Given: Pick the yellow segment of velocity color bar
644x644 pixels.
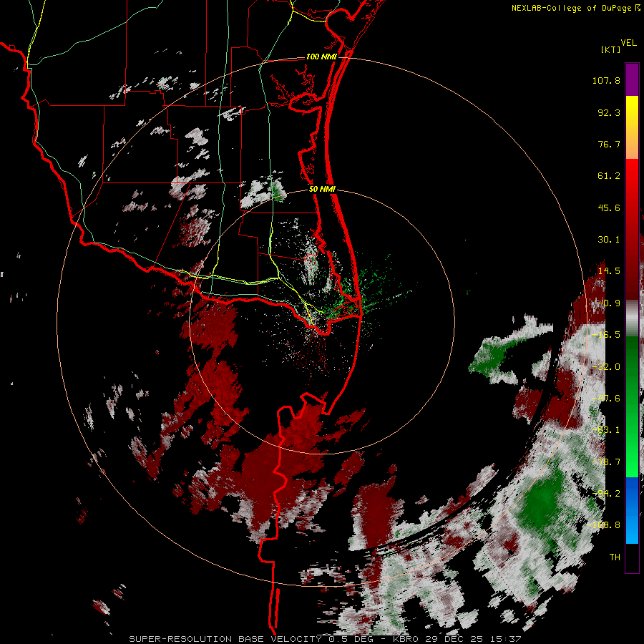Looking at the screenshot, I should click(x=632, y=112).
